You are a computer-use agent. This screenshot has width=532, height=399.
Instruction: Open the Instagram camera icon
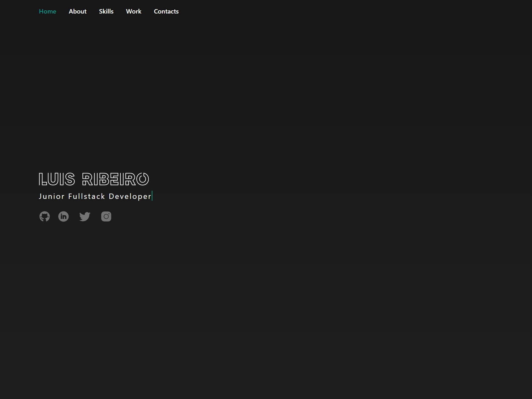pyautogui.click(x=106, y=216)
